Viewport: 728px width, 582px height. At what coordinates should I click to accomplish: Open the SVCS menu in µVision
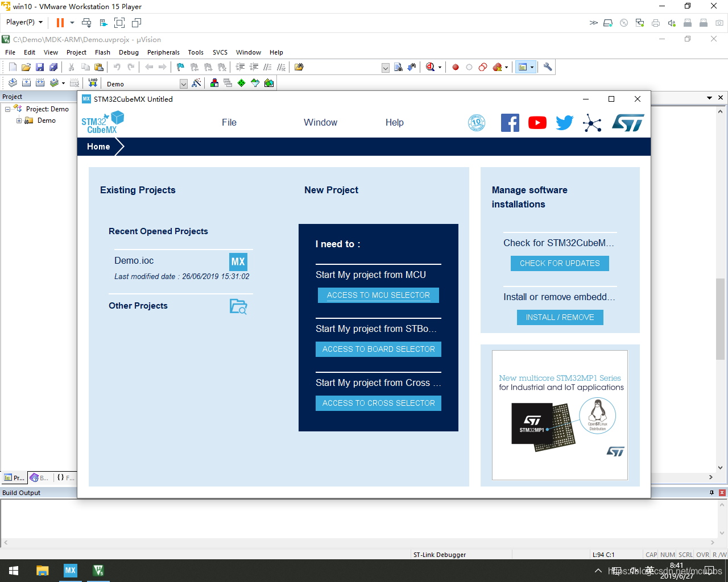click(220, 52)
